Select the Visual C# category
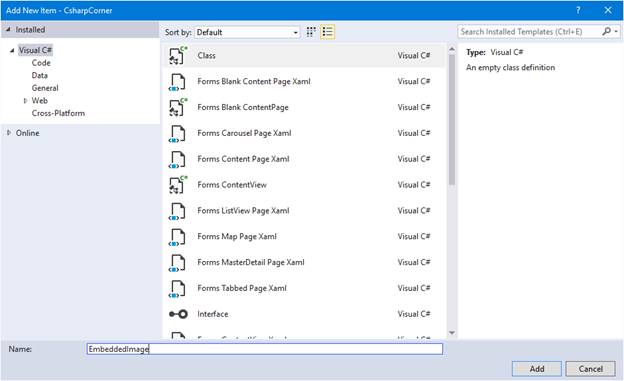Screen dimensions: 624x381 click(x=35, y=50)
